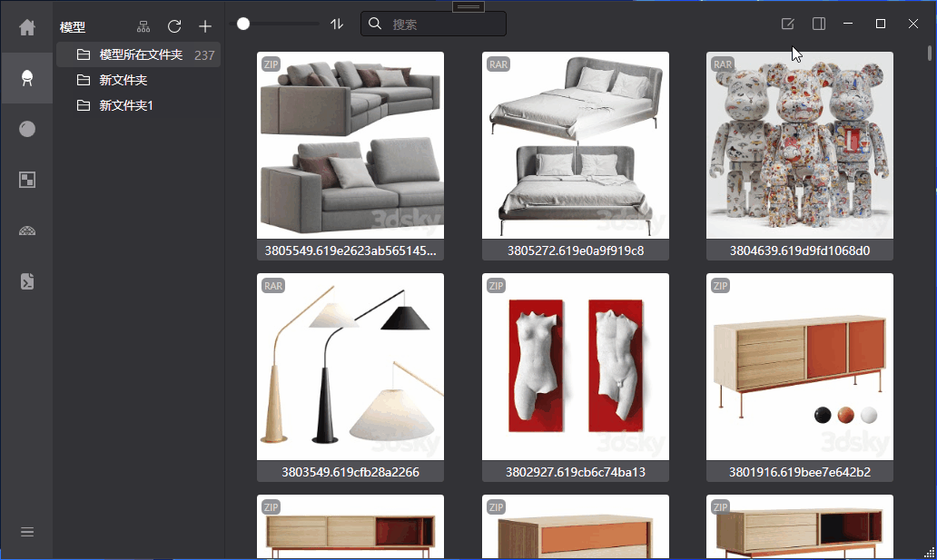Select the Bearbrick toys model thumbnail
This screenshot has height=560, width=937.
[x=799, y=145]
